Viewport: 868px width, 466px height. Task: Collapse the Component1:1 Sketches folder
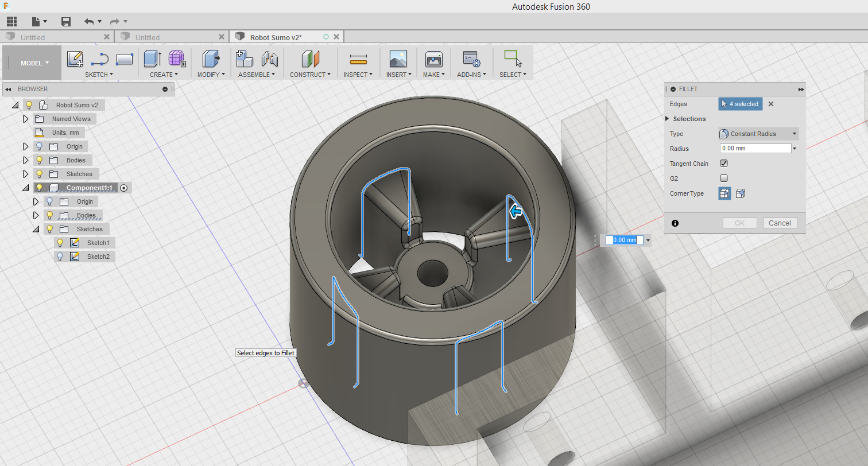point(36,229)
